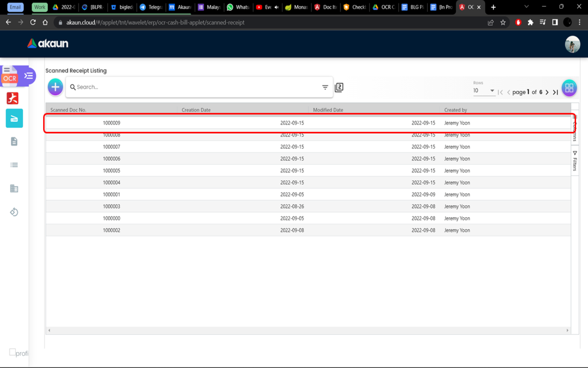This screenshot has width=588, height=368.
Task: Sort by Modified Date column
Action: tap(328, 110)
